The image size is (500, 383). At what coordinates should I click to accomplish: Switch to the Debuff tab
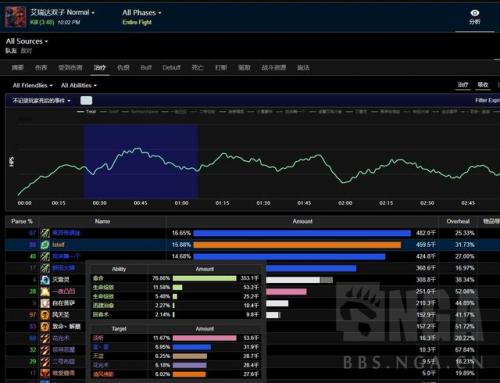[x=171, y=68]
